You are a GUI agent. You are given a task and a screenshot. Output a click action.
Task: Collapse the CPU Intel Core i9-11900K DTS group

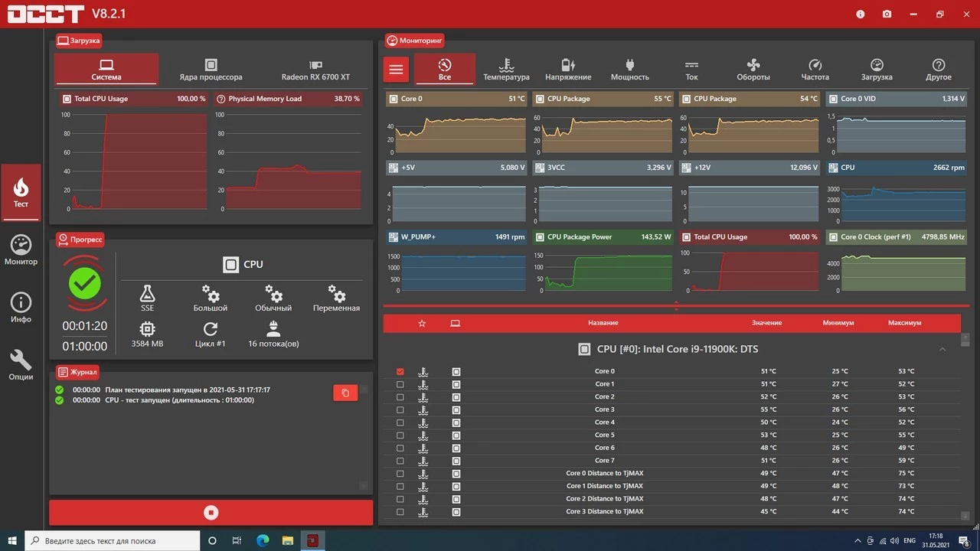point(942,350)
